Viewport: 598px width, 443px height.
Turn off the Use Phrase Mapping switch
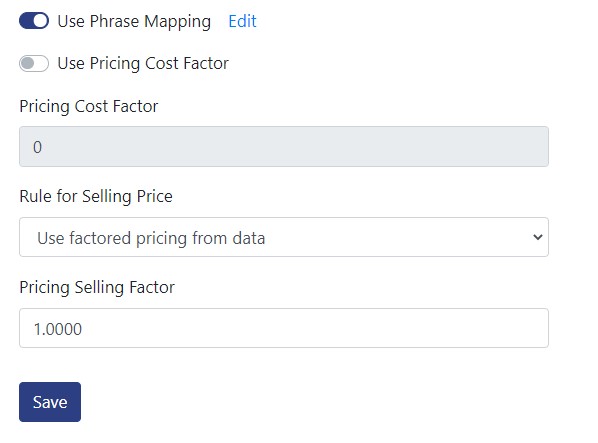tap(34, 21)
